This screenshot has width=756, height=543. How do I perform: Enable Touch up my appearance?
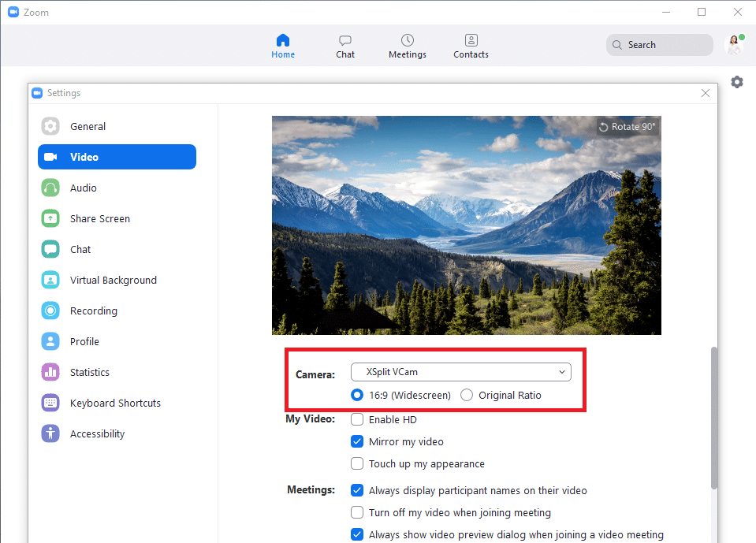point(357,463)
